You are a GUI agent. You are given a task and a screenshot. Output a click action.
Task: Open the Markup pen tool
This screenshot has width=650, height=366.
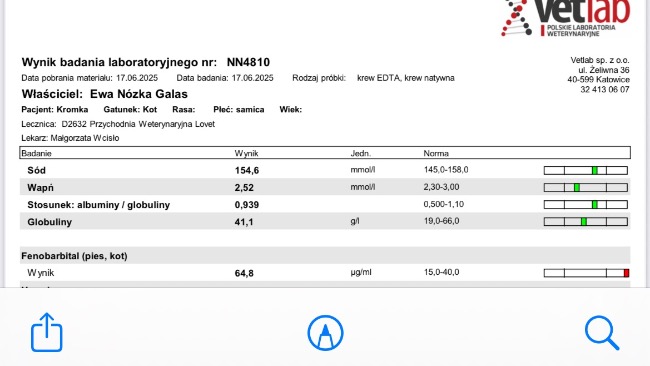(325, 333)
